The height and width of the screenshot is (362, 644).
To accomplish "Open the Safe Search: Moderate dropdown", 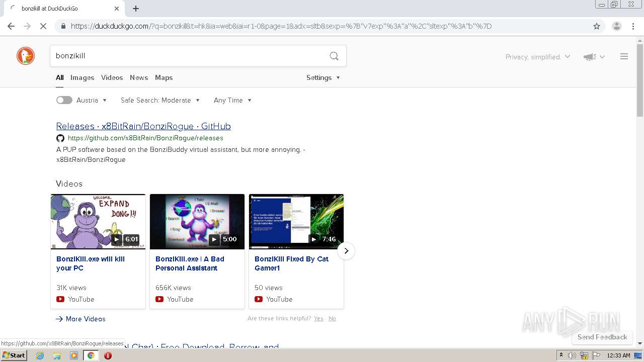I will pos(160,100).
